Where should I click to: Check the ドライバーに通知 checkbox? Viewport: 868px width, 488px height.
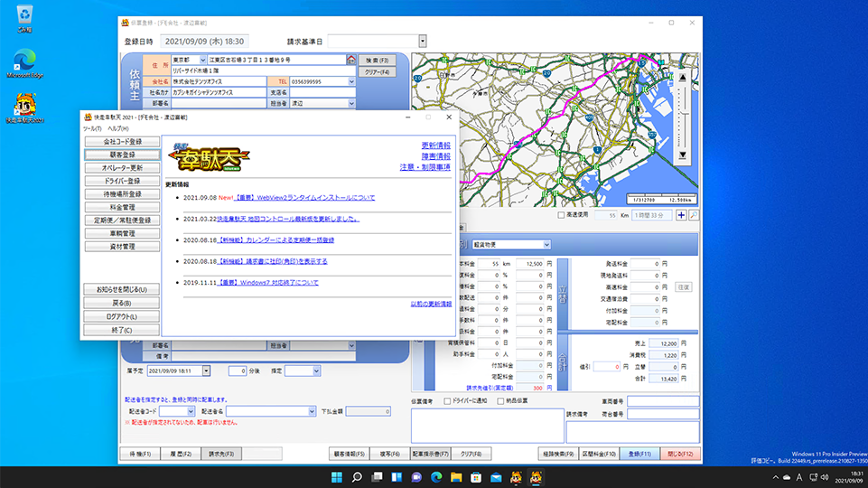point(448,401)
